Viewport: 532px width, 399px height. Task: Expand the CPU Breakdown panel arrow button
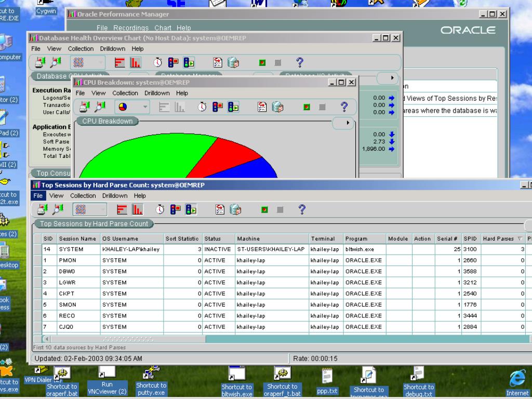click(x=343, y=123)
